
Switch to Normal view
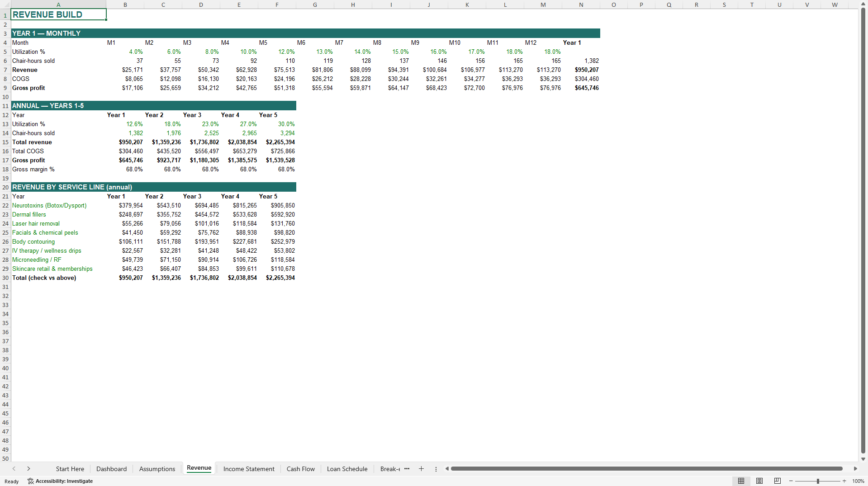click(x=741, y=481)
